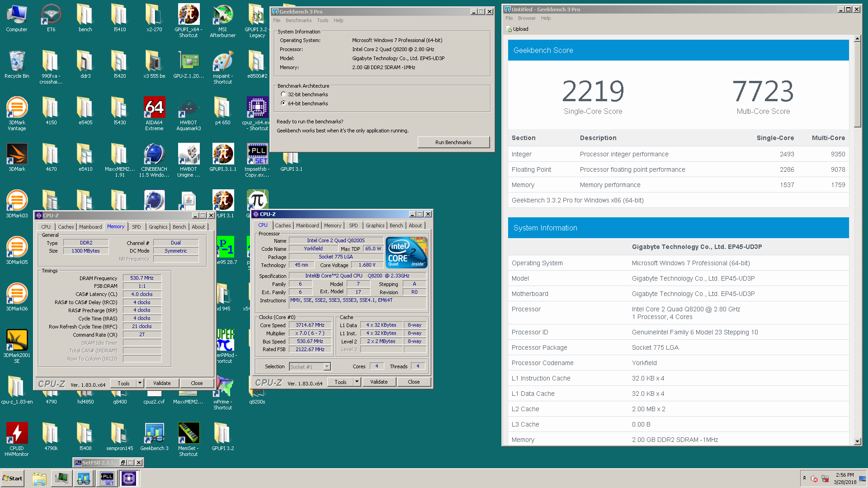Select 32-bit benchmarks radio option
This screenshot has height=488, width=868.
pyautogui.click(x=283, y=94)
